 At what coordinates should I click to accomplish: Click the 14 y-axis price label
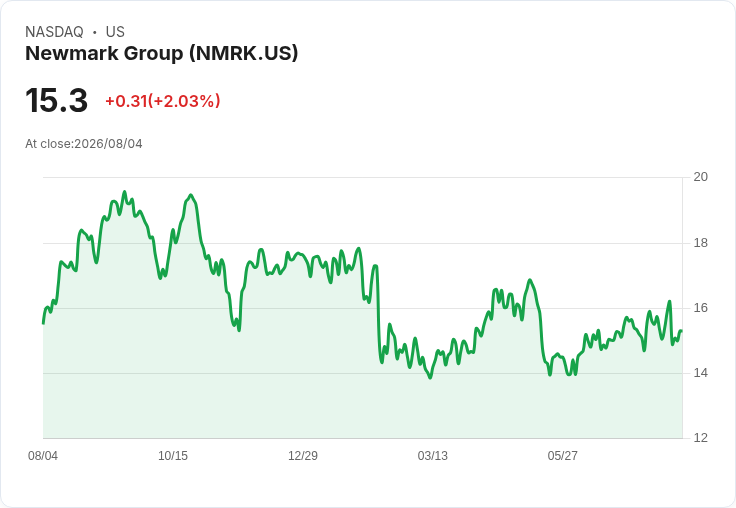(x=701, y=373)
